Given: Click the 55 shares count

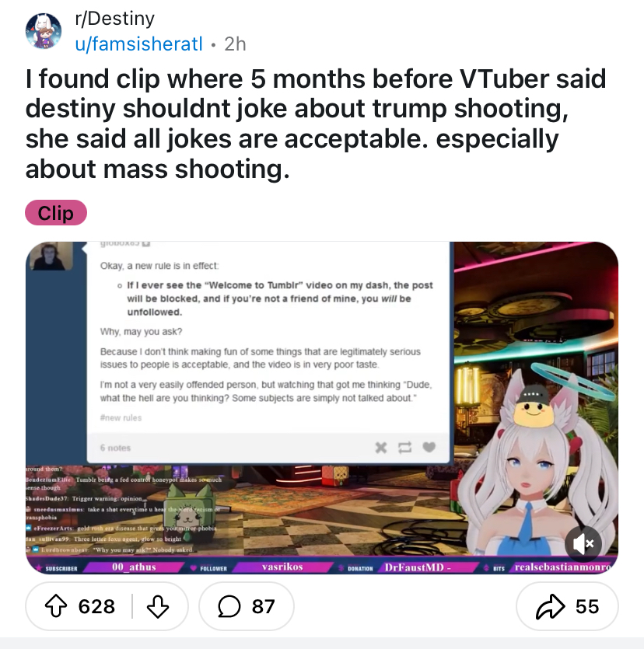Looking at the screenshot, I should 587,607.
